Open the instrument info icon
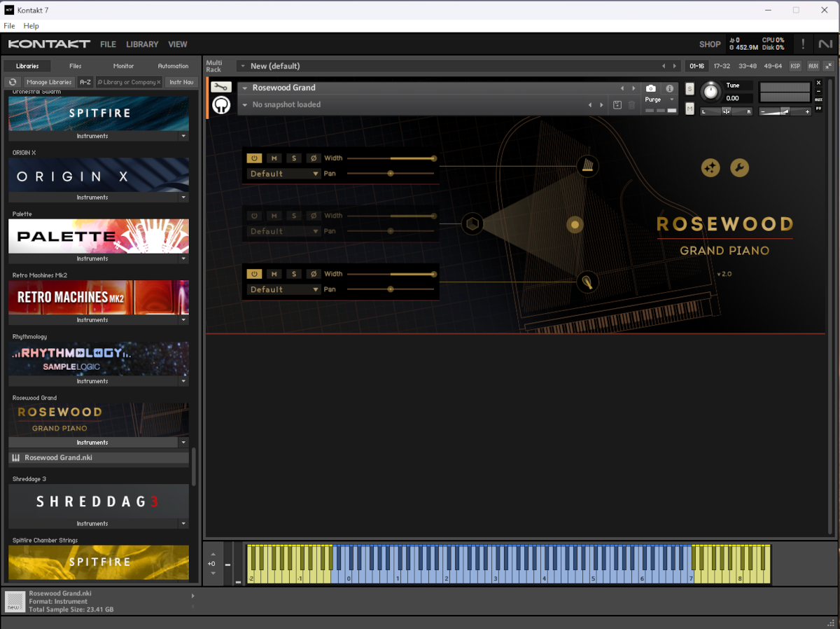Image resolution: width=840 pixels, height=629 pixels. 669,88
